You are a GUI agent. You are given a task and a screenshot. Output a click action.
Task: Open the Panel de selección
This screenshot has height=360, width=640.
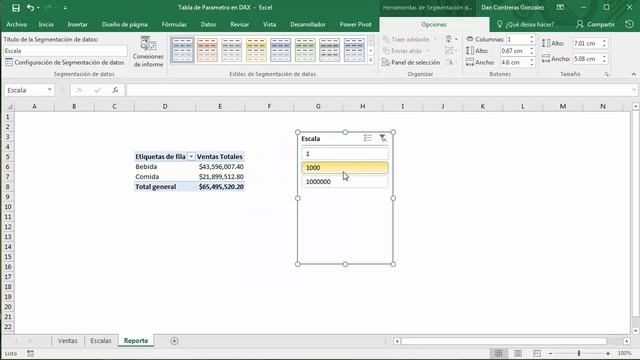(x=411, y=62)
